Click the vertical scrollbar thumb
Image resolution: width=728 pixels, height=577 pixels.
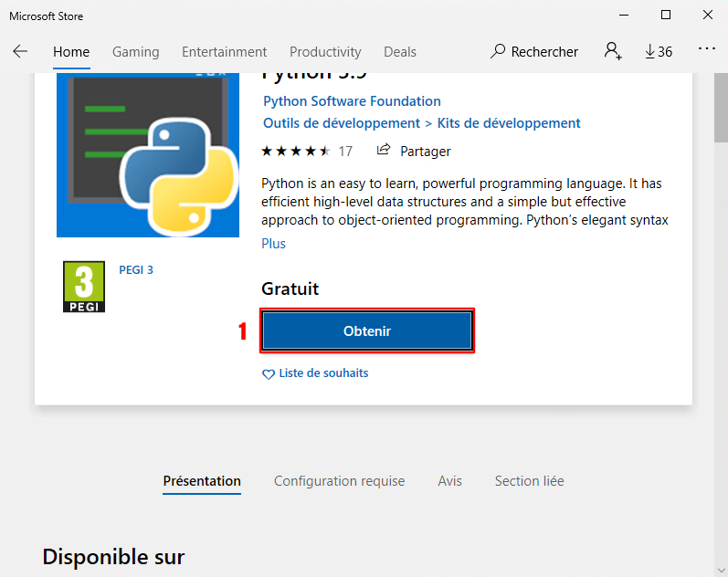point(721,110)
